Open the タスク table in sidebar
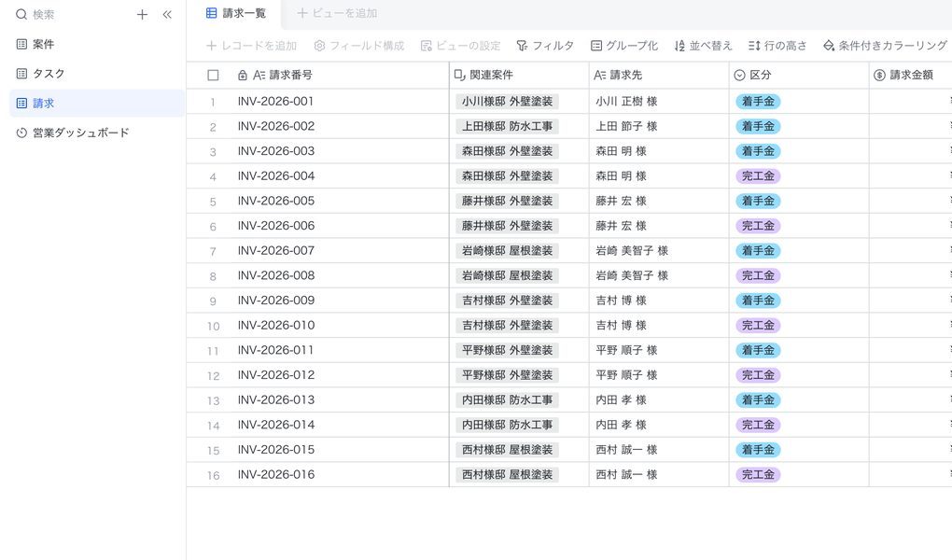Image resolution: width=952 pixels, height=560 pixels. (x=97, y=74)
